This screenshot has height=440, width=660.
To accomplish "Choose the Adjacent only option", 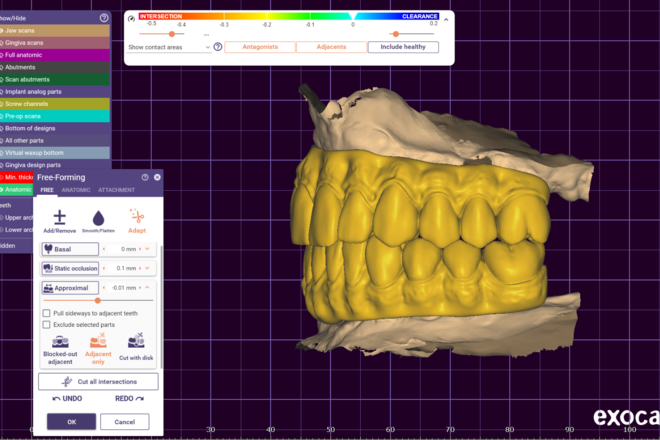I will pyautogui.click(x=98, y=349).
